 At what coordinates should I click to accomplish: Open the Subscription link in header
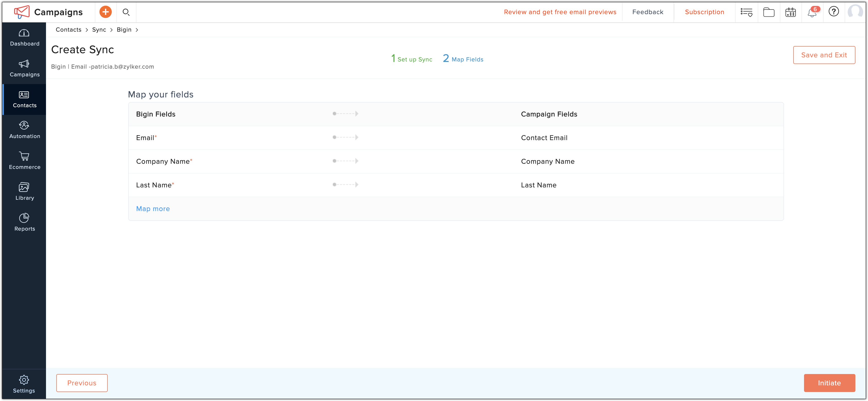(x=704, y=12)
